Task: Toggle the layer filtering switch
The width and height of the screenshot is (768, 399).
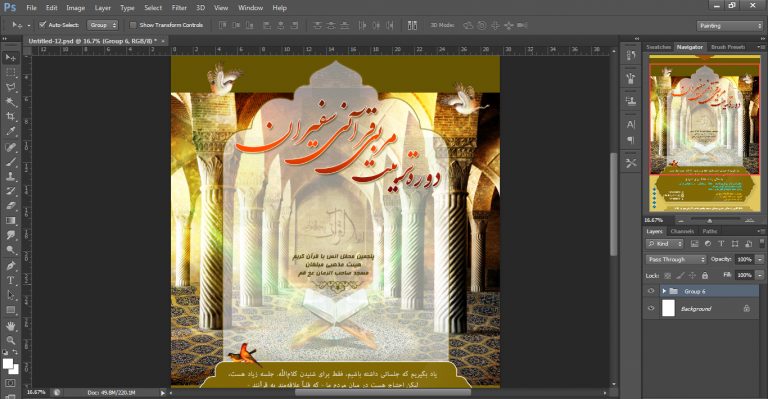Action: coord(762,243)
